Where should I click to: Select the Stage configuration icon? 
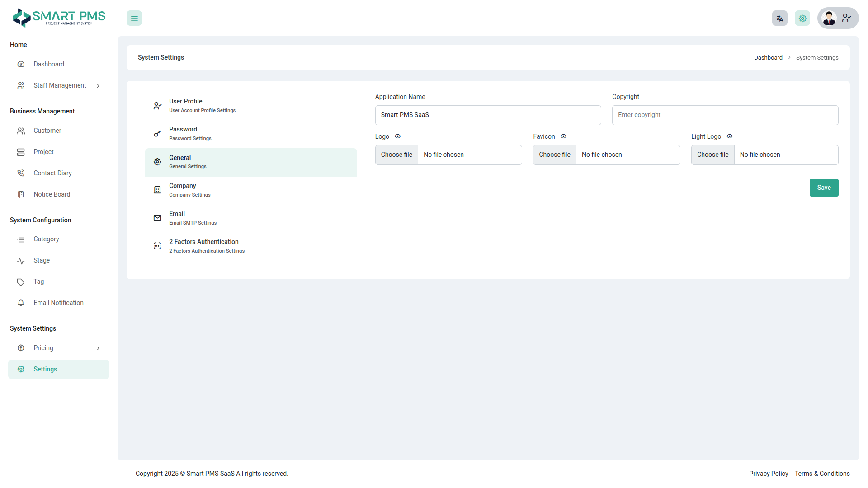coord(21,260)
